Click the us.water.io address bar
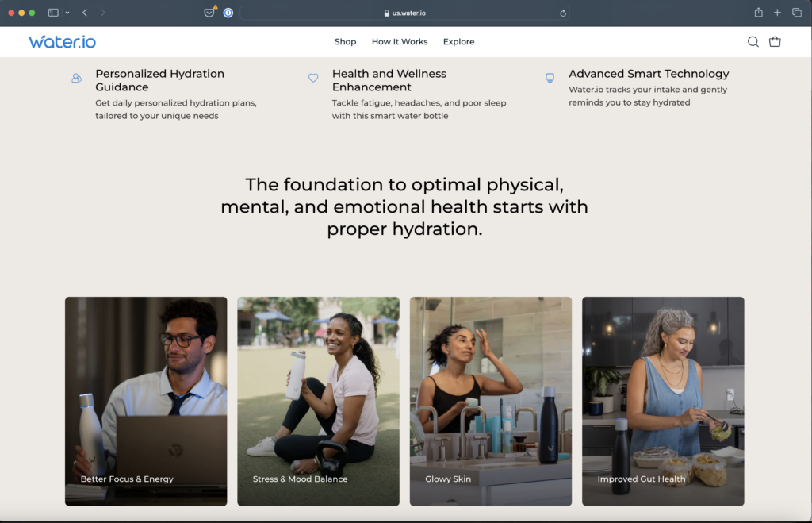The width and height of the screenshot is (812, 523). coord(404,13)
